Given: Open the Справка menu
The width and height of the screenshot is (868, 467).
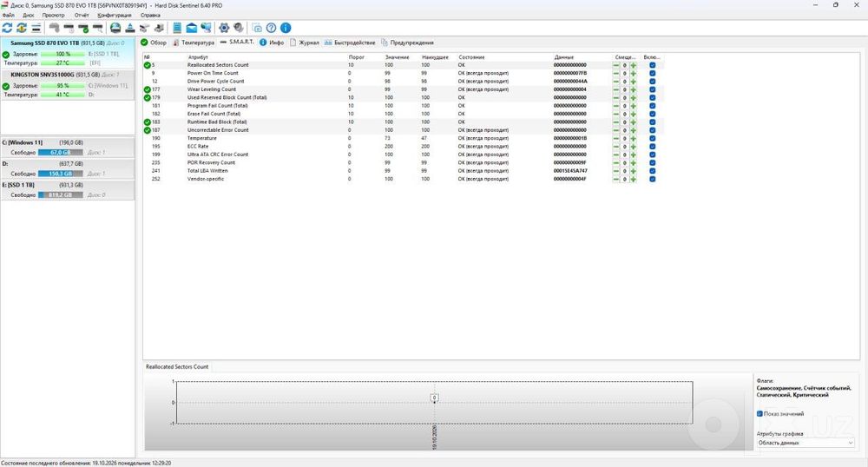Looking at the screenshot, I should (150, 15).
